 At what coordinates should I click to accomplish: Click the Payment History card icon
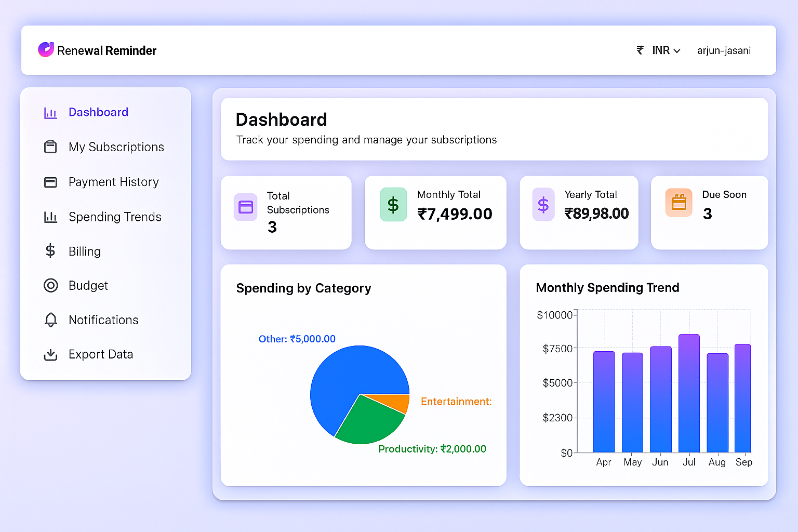point(50,182)
